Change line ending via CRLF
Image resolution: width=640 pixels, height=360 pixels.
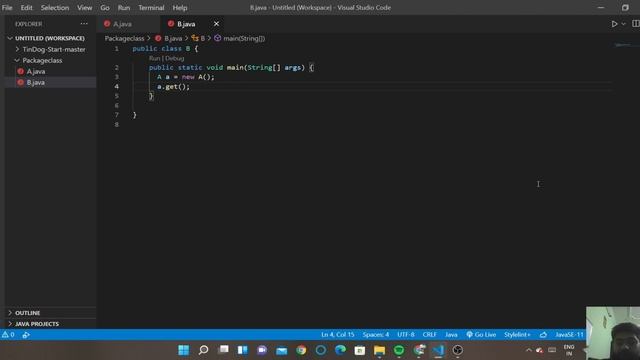coord(429,335)
